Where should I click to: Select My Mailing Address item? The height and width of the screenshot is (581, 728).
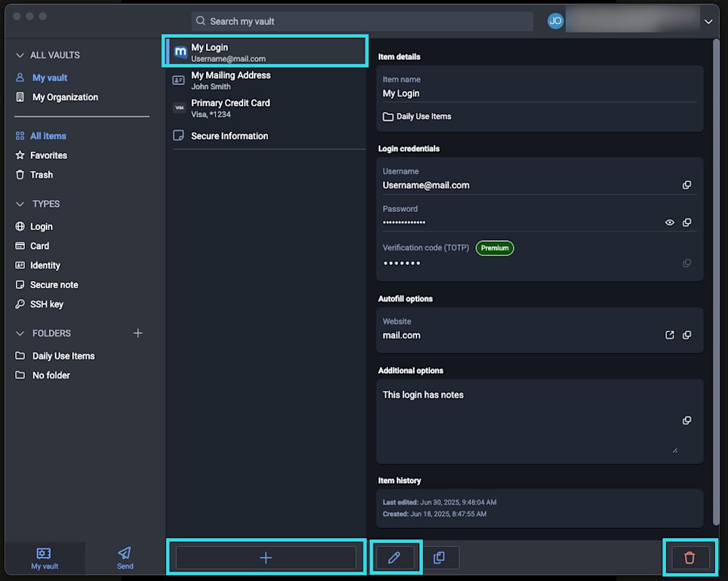(266, 80)
